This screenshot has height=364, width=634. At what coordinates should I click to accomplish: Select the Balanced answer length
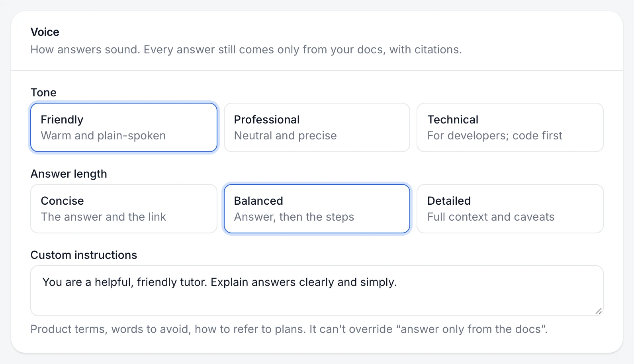coord(317,209)
